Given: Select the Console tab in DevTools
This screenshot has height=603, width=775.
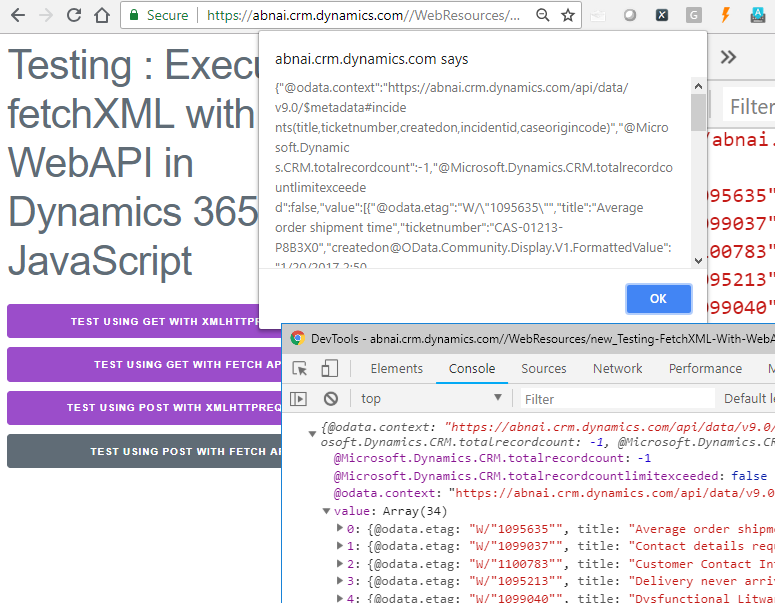Looking at the screenshot, I should (472, 369).
